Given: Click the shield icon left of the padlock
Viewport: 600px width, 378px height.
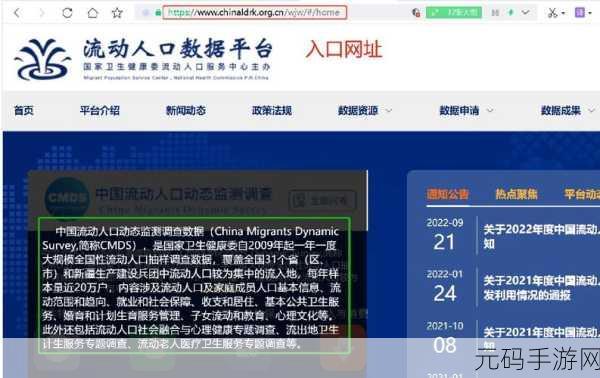Looking at the screenshot, I should pos(145,13).
